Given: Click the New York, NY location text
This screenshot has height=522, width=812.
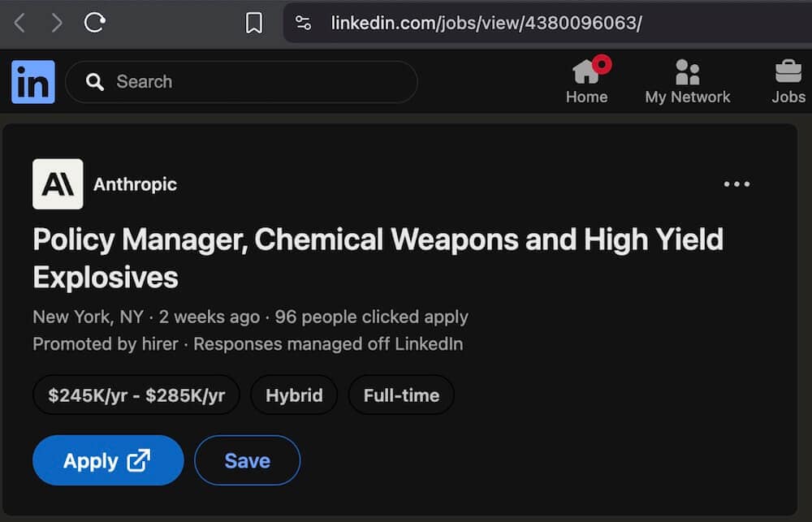Looking at the screenshot, I should 88,317.
